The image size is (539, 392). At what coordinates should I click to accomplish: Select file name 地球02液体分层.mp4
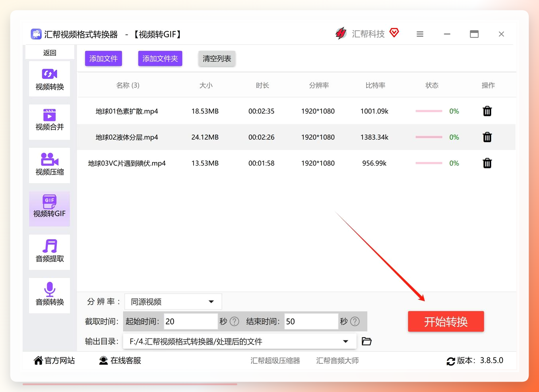tap(127, 137)
